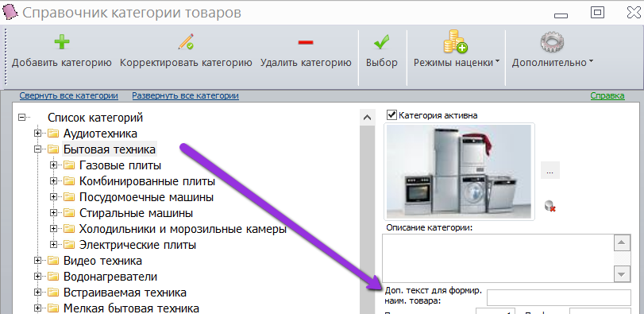Expand the Стиральные машины node
The width and height of the screenshot is (644, 314).
pos(53,213)
